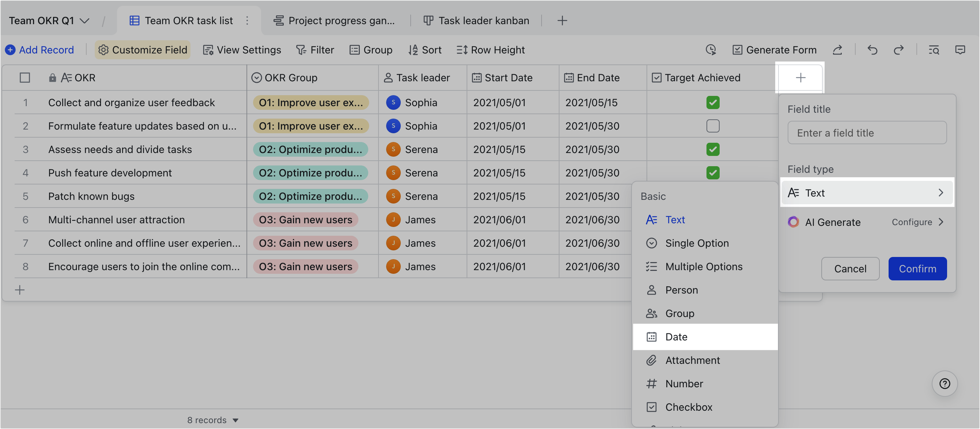Viewport: 980px width, 429px height.
Task: Open the Sort options
Action: [425, 49]
